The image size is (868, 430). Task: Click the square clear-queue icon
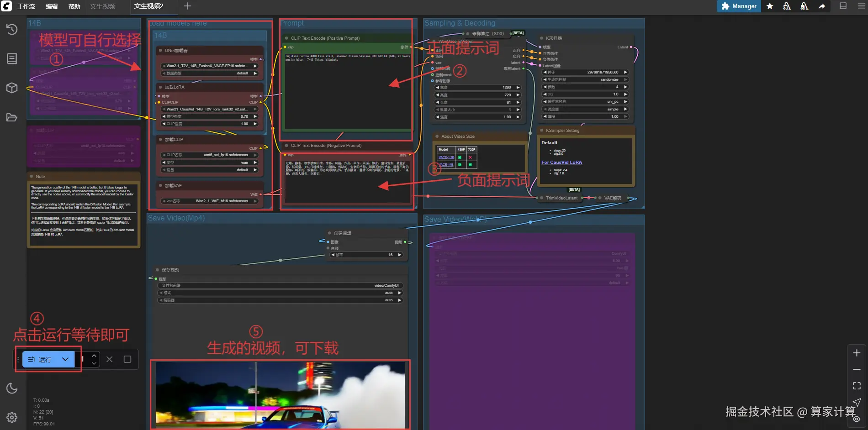coord(127,359)
